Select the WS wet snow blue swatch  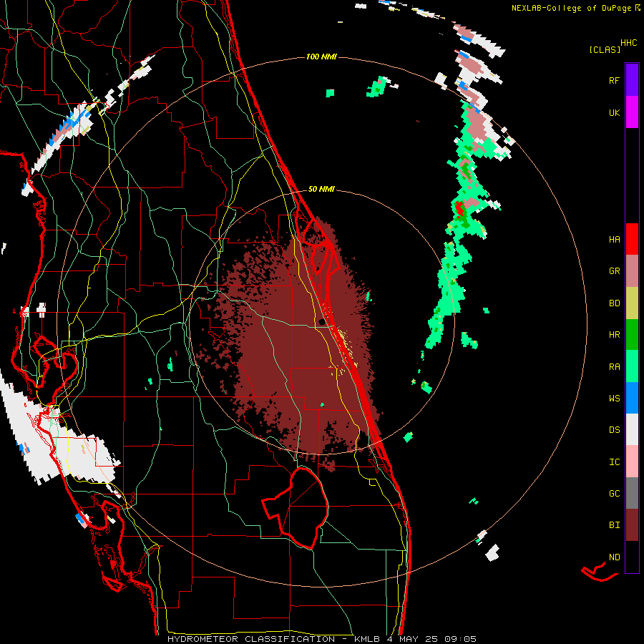pos(632,398)
